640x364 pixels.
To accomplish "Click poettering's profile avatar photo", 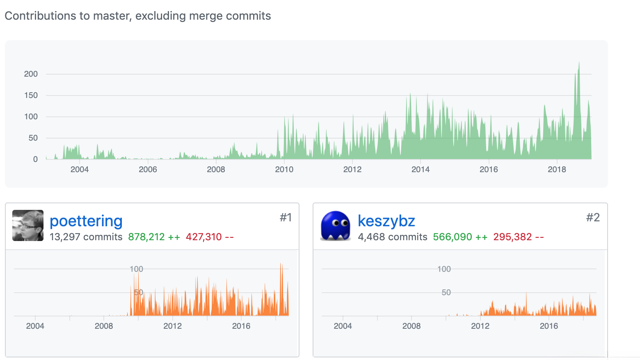I will tap(28, 225).
